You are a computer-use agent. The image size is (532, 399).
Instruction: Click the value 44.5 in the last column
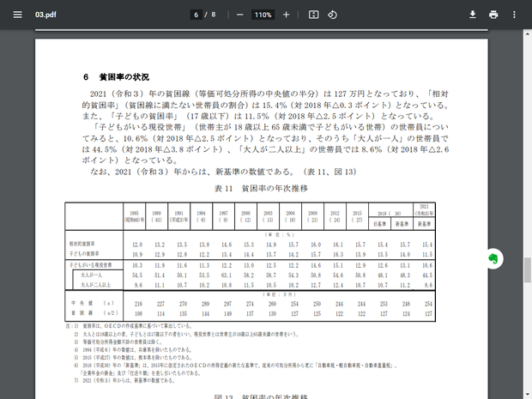[427, 275]
